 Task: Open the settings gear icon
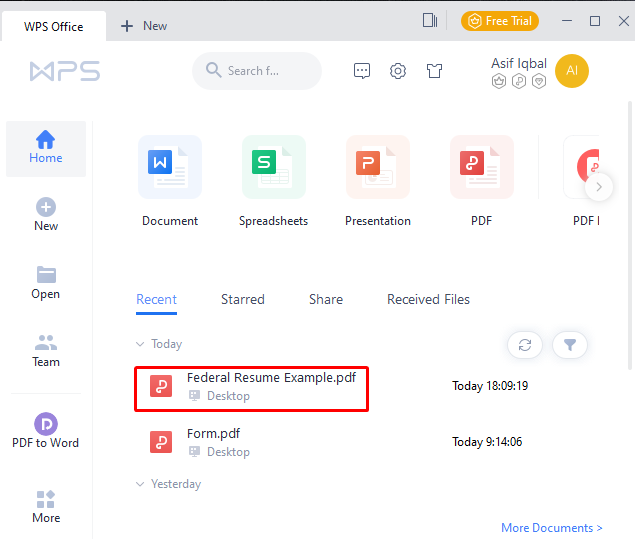click(398, 71)
